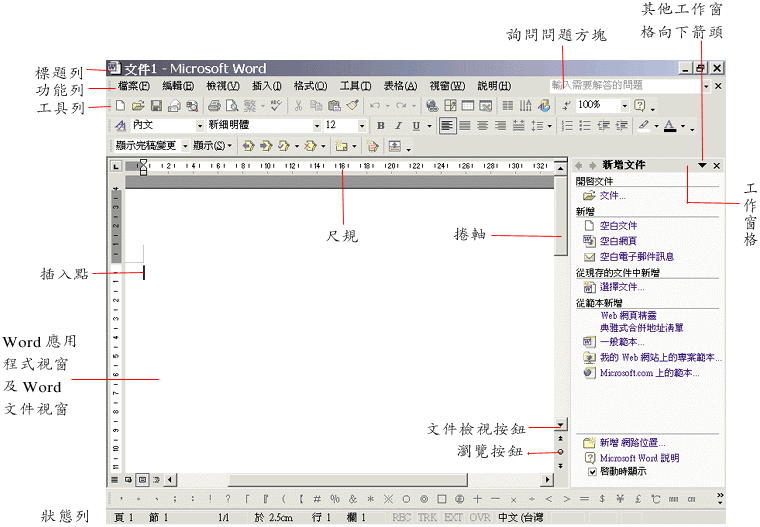This screenshot has height=527, width=760.
Task: Apply bulleted list icon
Action: [x=585, y=126]
